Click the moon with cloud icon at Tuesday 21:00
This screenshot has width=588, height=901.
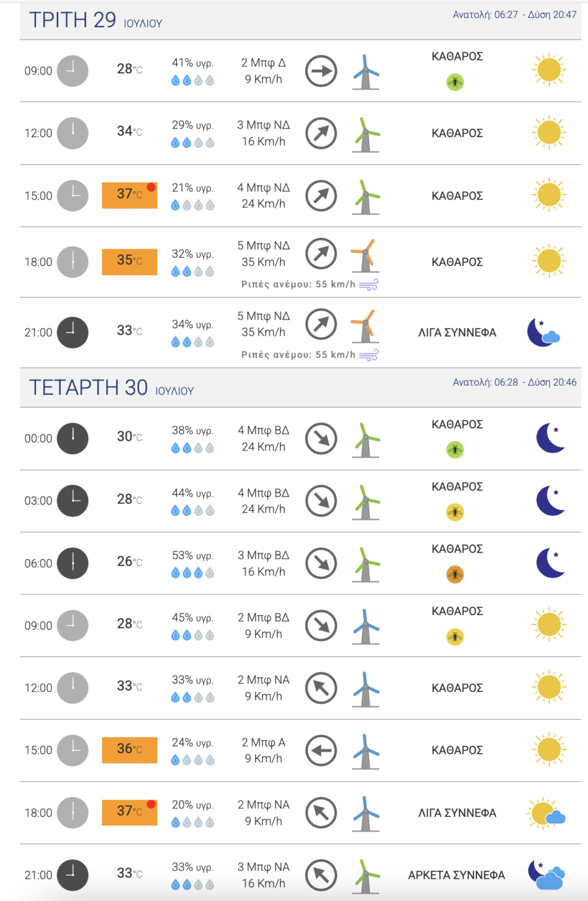pos(544,332)
